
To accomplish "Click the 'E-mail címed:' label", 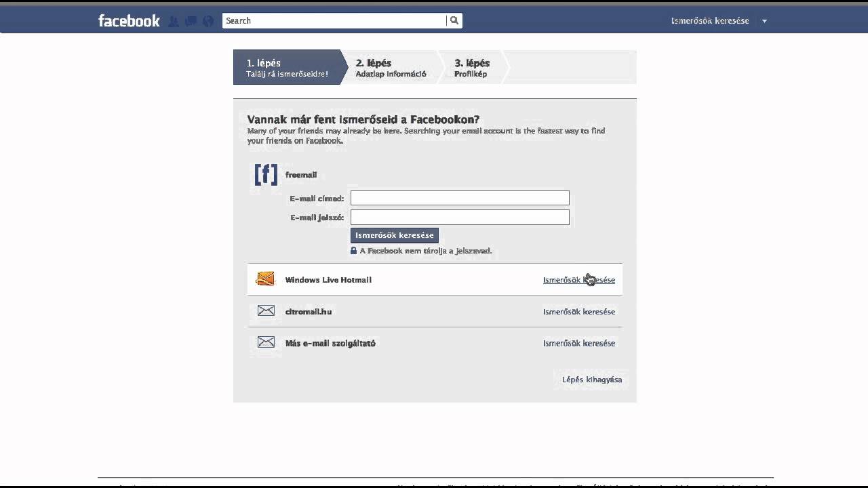I will pos(317,199).
